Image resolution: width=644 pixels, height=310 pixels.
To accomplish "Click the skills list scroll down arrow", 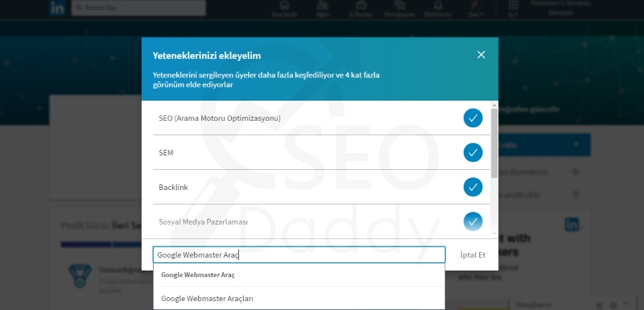I will [x=494, y=234].
